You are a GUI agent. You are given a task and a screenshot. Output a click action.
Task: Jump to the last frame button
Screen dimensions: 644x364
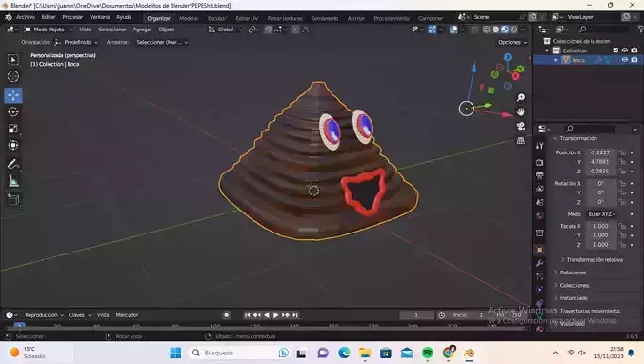coord(295,315)
